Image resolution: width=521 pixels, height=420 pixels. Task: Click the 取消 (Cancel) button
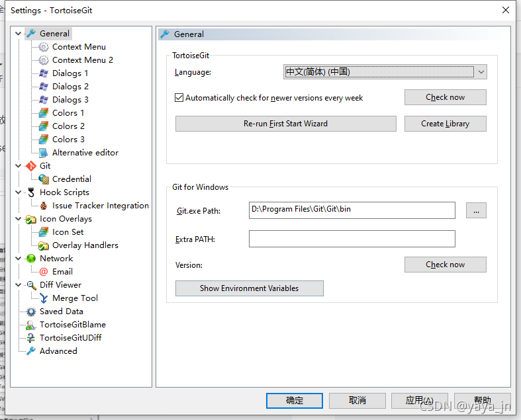pyautogui.click(x=357, y=401)
